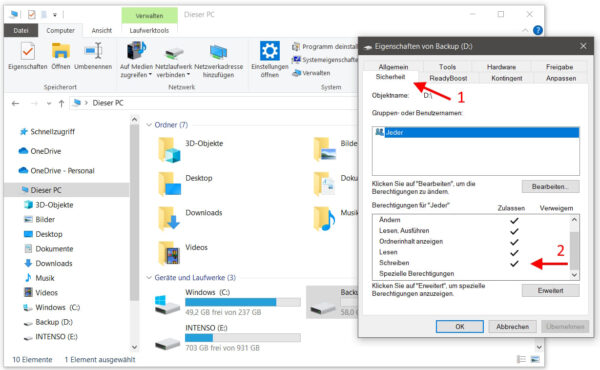Screen dimensions: 600x370
Task: Open the help question mark icon
Action: [538, 30]
